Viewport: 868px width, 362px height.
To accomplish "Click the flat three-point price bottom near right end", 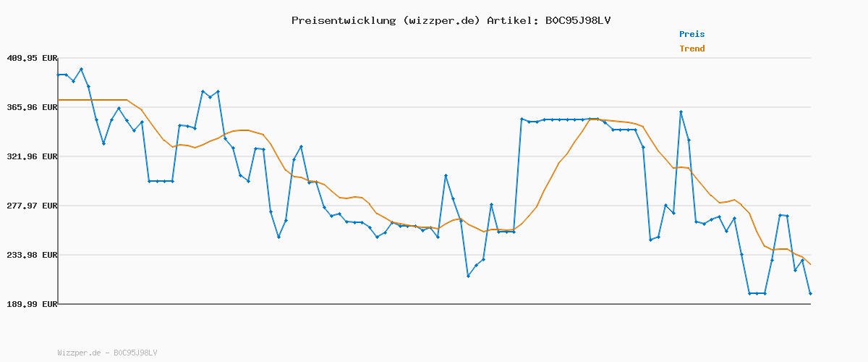I will (x=757, y=293).
